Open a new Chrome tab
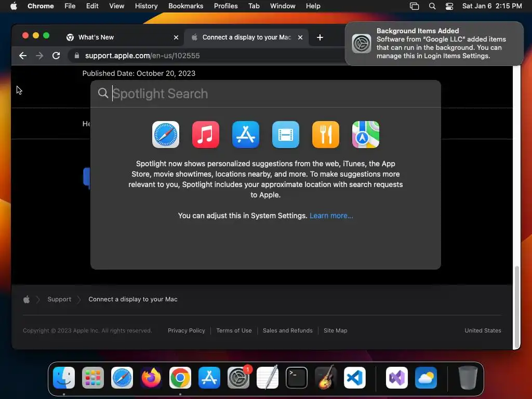Viewport: 532px width, 399px height. point(320,37)
